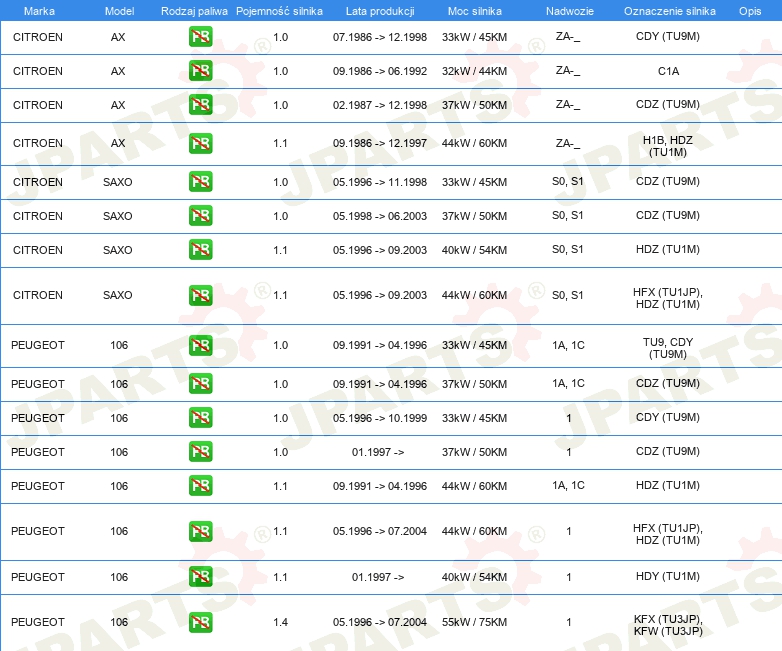Select the C1A engine code cell
The image size is (782, 651).
pos(668,71)
